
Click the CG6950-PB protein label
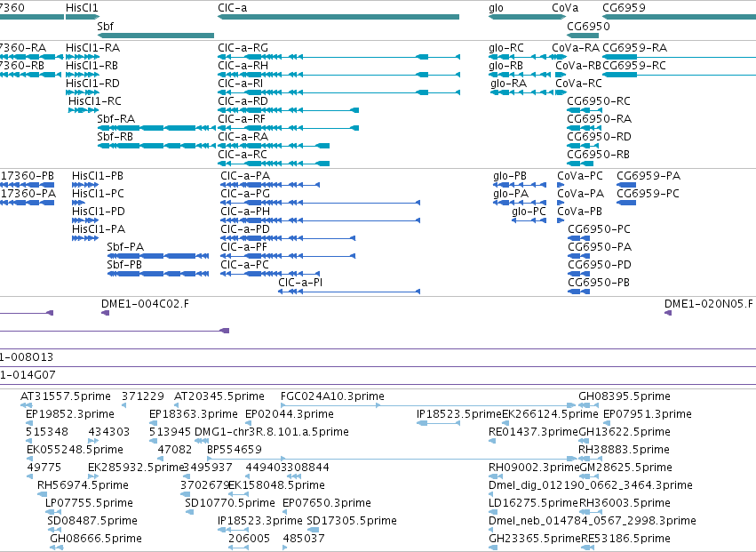[599, 283]
